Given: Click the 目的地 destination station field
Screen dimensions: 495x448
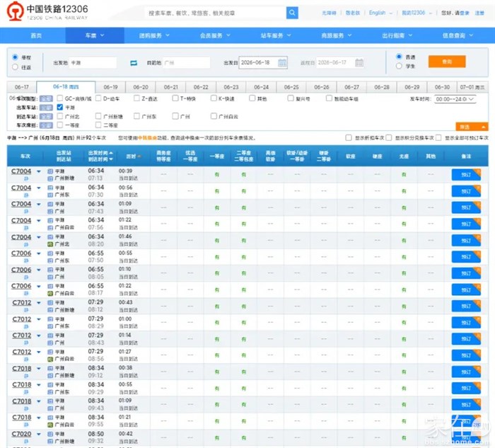Looking at the screenshot, I should 186,63.
